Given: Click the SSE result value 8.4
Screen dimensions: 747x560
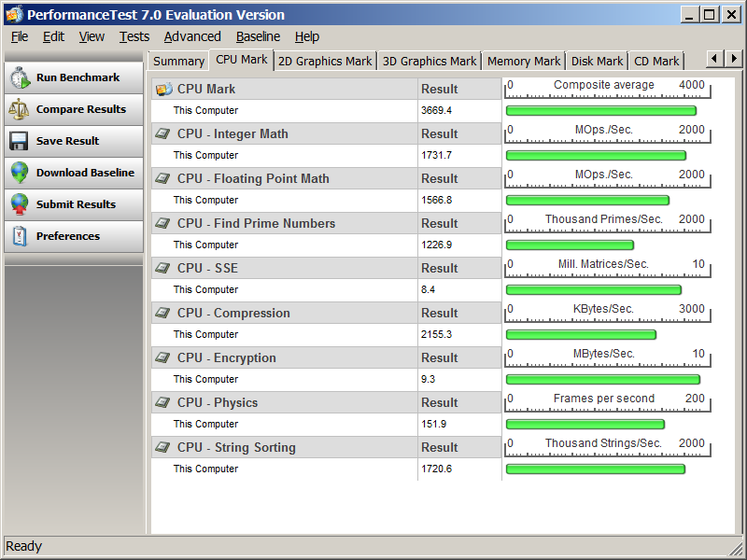Looking at the screenshot, I should (428, 289).
